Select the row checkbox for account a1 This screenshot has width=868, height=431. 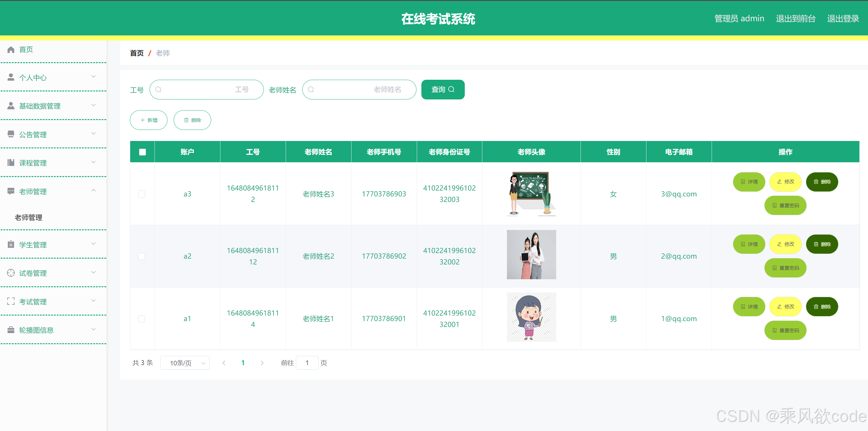click(x=142, y=319)
